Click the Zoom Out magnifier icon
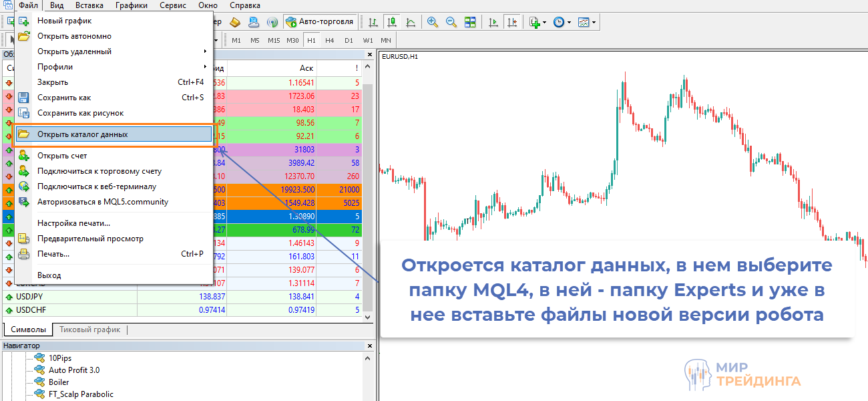 pos(451,22)
